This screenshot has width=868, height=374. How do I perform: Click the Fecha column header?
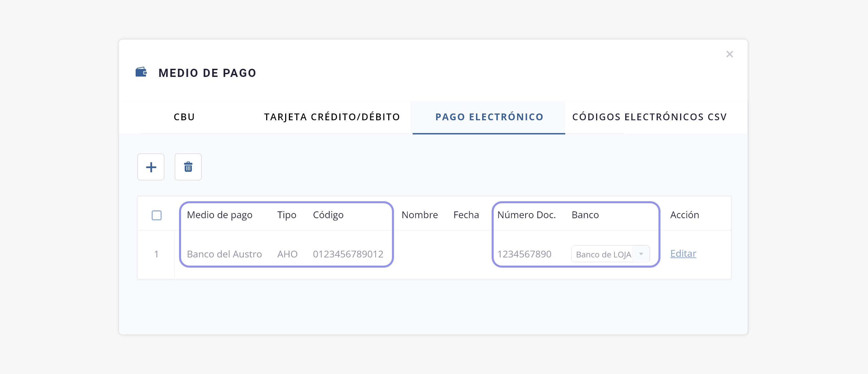click(x=466, y=215)
